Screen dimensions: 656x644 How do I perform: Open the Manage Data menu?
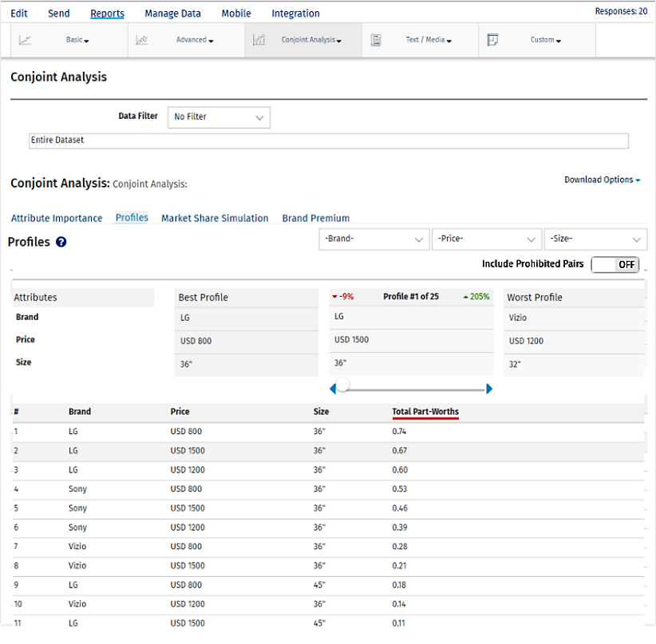click(172, 14)
